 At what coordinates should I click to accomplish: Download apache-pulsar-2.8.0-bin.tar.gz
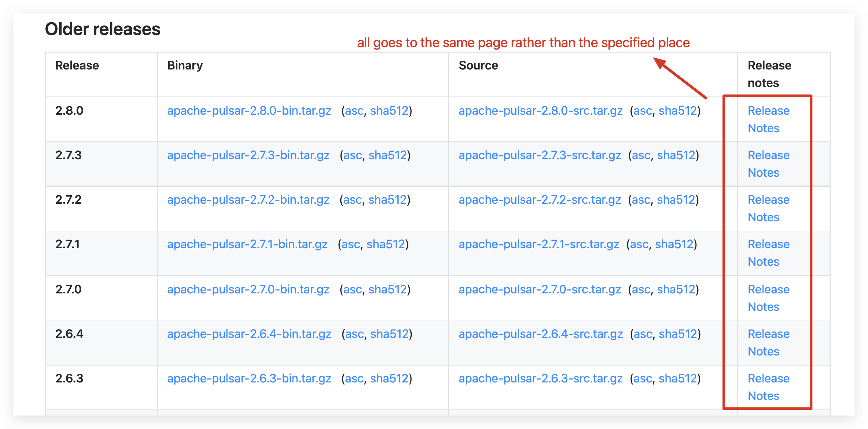pos(249,111)
